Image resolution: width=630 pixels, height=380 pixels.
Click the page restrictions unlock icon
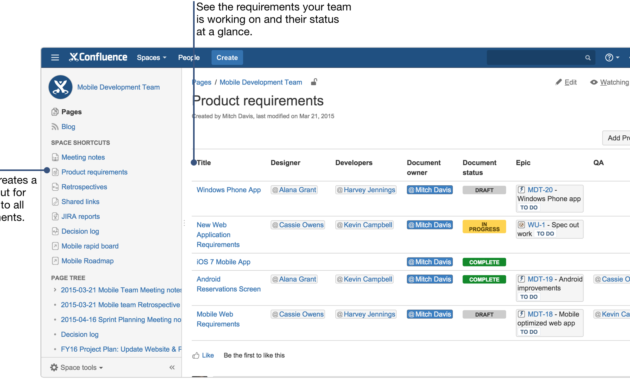pyautogui.click(x=314, y=82)
